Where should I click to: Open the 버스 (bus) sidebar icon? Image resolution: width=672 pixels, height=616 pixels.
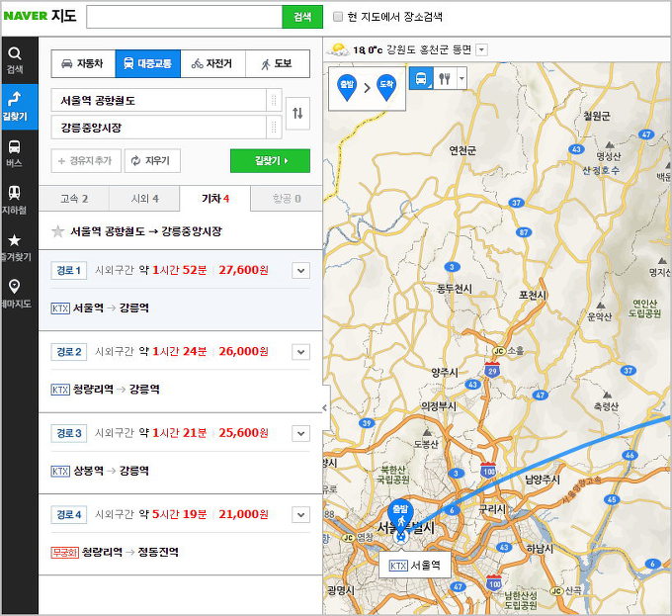14,151
